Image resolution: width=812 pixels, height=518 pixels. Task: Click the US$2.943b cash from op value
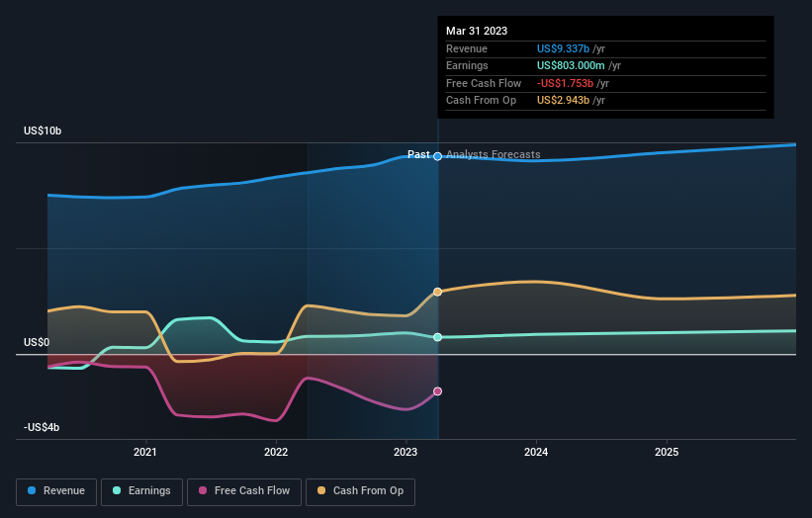(x=563, y=101)
